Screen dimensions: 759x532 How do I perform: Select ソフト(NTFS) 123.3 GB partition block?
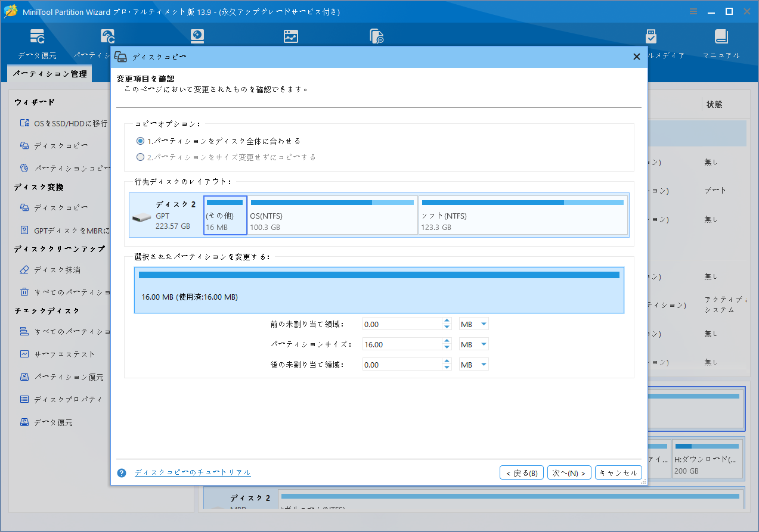pyautogui.click(x=523, y=215)
